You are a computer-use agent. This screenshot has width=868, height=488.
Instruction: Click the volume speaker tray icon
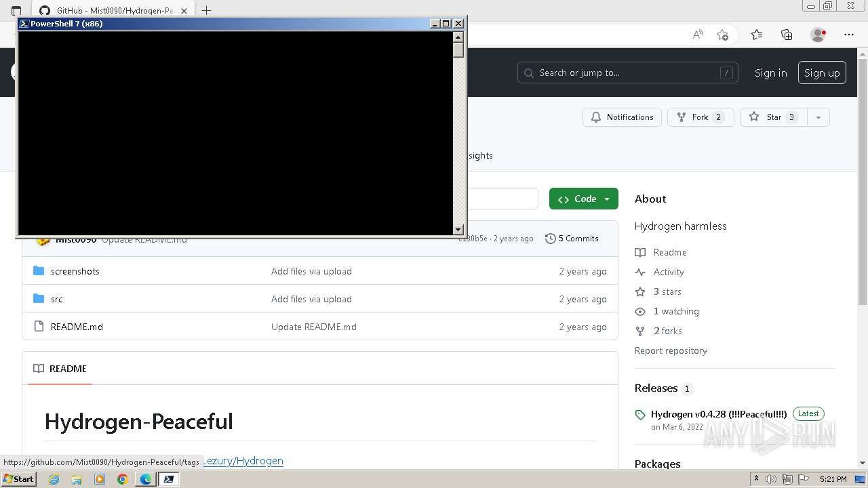pos(771,479)
